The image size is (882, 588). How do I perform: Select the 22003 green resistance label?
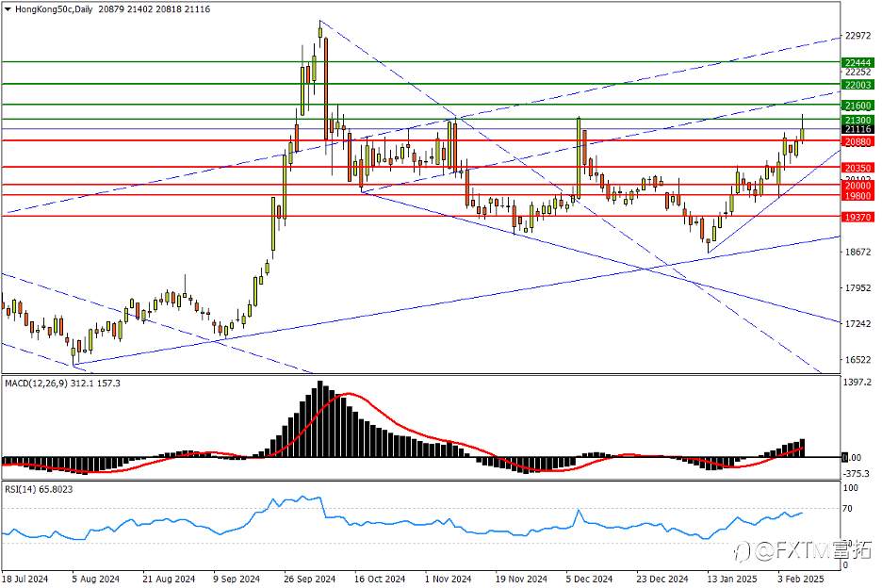pos(857,85)
